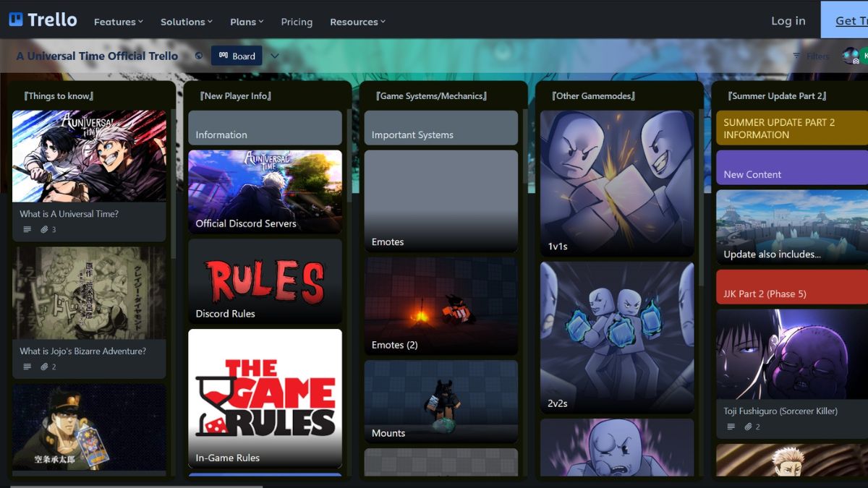The image size is (868, 488).
Task: Click description icon on Toji Fushiguro card
Action: (731, 427)
